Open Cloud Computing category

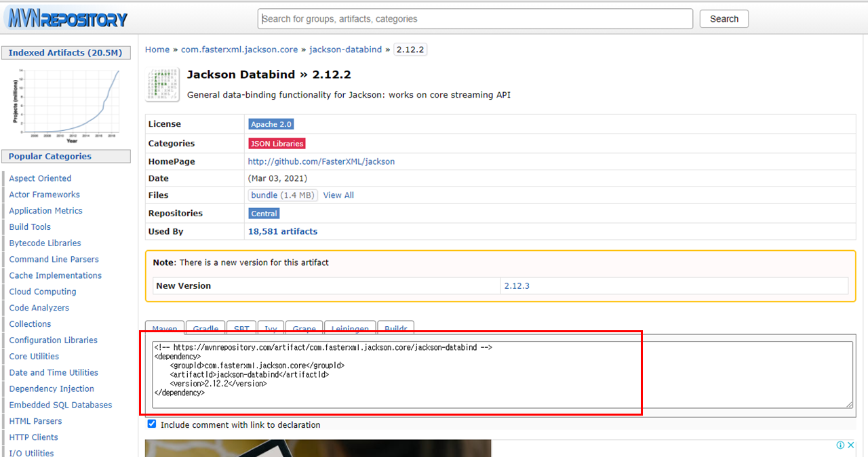[x=43, y=292]
